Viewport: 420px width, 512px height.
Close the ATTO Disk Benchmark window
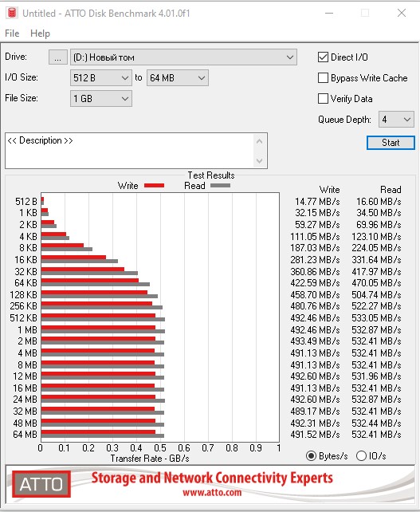[x=402, y=13]
